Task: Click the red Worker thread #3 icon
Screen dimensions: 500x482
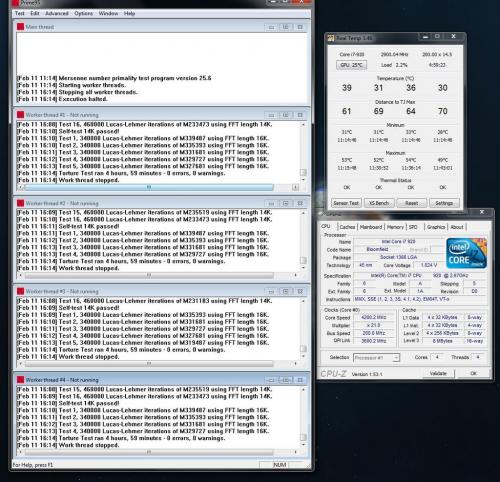Action: click(x=20, y=291)
